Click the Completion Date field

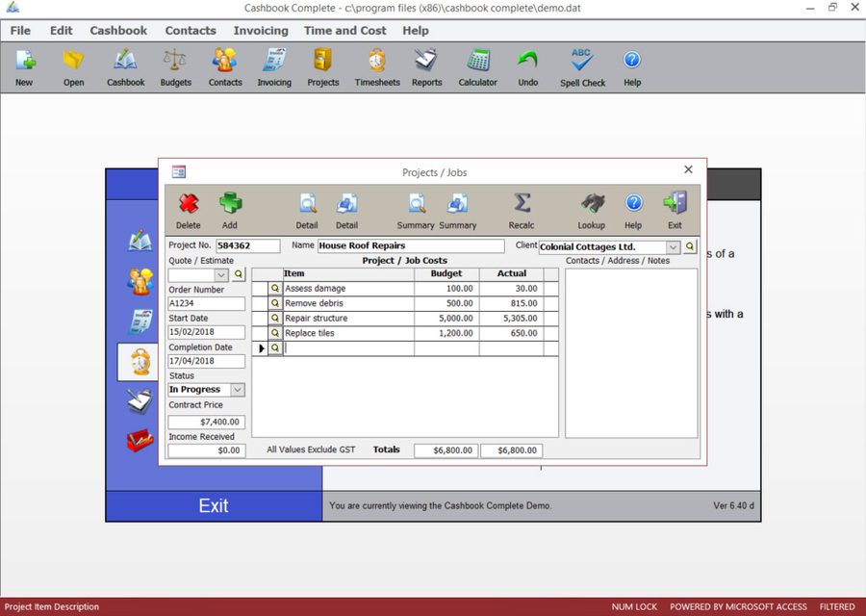(x=207, y=361)
